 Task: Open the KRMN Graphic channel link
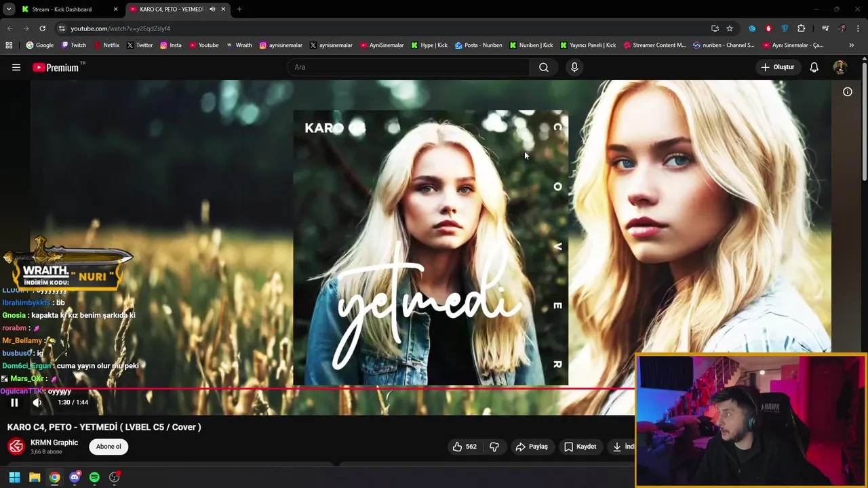pos(54,443)
